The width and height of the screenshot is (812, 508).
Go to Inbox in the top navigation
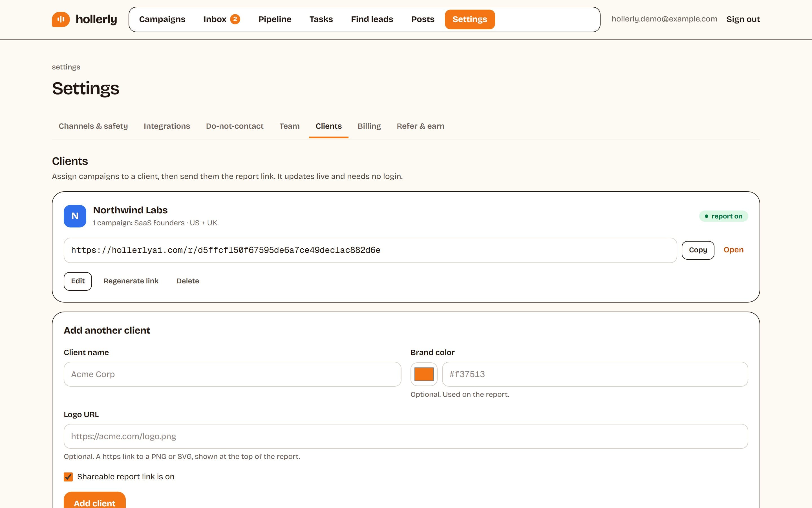[221, 19]
